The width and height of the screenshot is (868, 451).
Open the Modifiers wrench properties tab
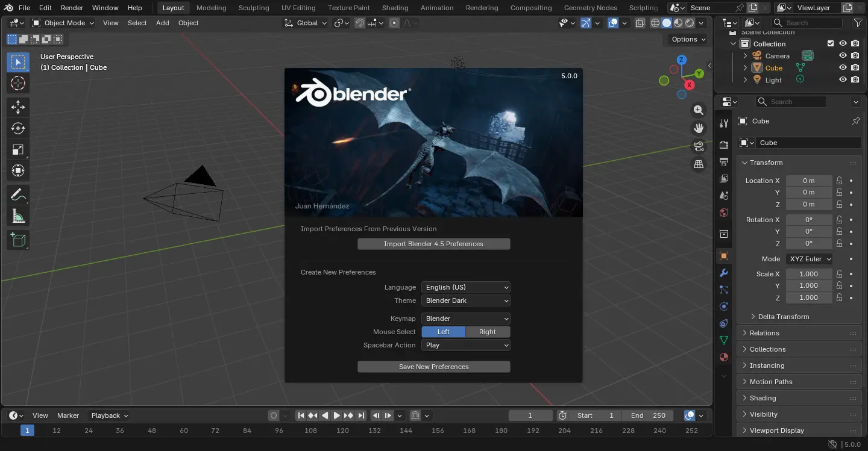[724, 273]
